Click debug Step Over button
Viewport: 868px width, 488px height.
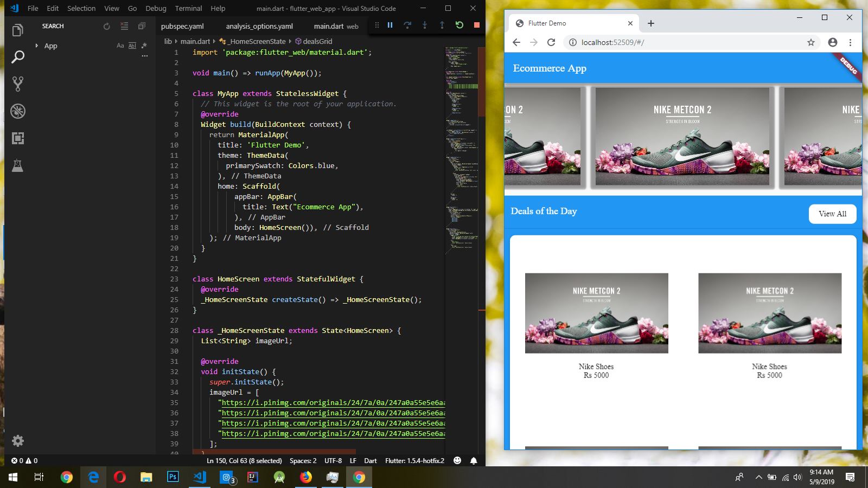point(407,25)
